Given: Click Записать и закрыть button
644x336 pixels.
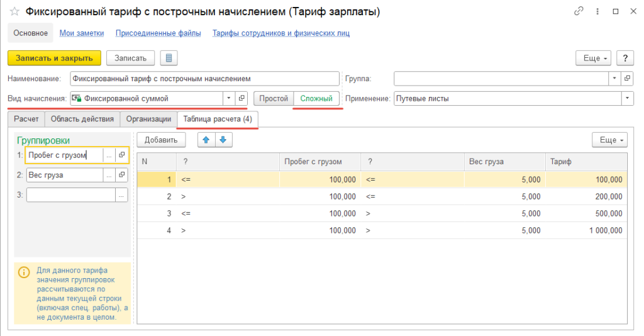Looking at the screenshot, I should tap(54, 58).
